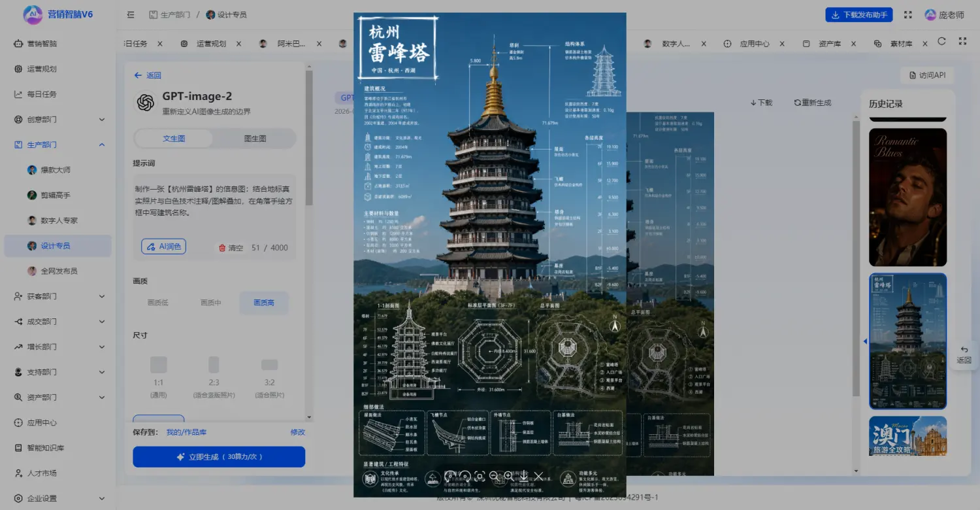Select the 1:1 size ratio

click(158, 377)
